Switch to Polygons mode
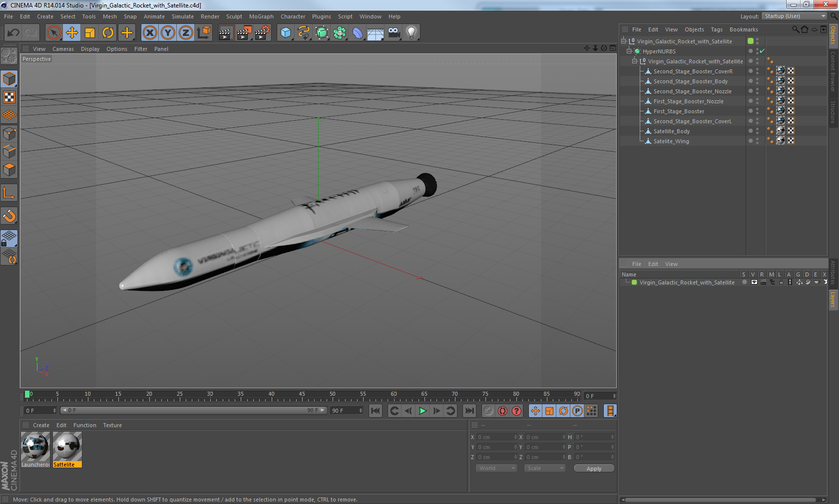Viewport: 839px width, 504px height. [x=9, y=170]
